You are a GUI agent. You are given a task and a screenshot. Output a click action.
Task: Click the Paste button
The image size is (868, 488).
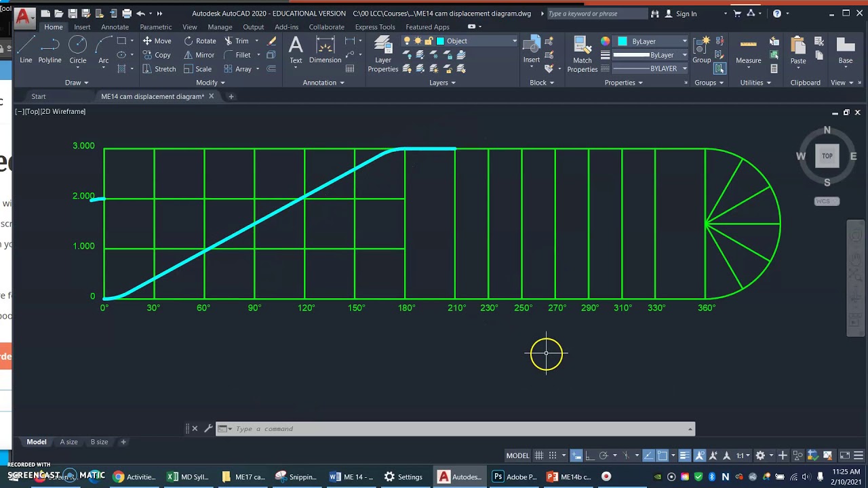pos(798,50)
